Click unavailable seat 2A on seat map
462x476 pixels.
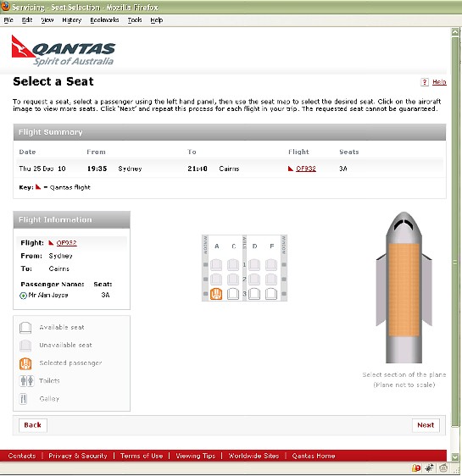[216, 280]
